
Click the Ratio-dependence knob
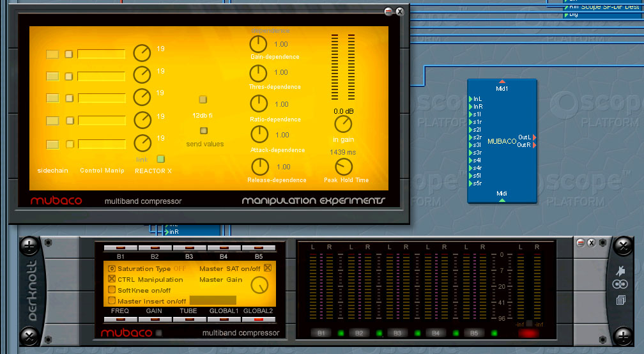259,104
